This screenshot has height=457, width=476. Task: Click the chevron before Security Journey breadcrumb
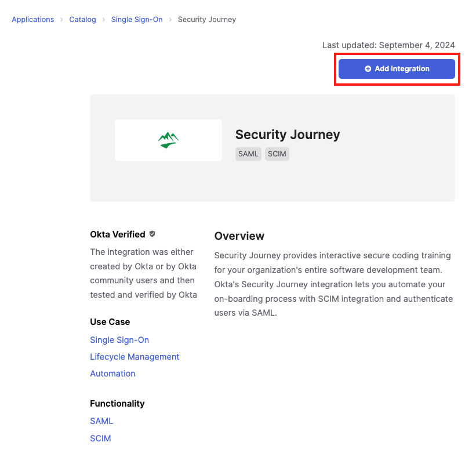pos(170,20)
